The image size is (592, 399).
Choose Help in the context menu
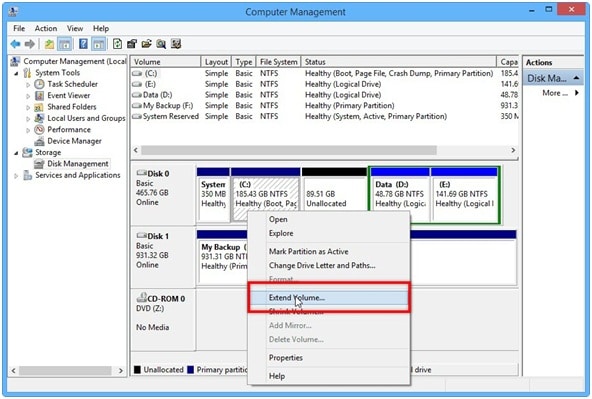click(328, 376)
